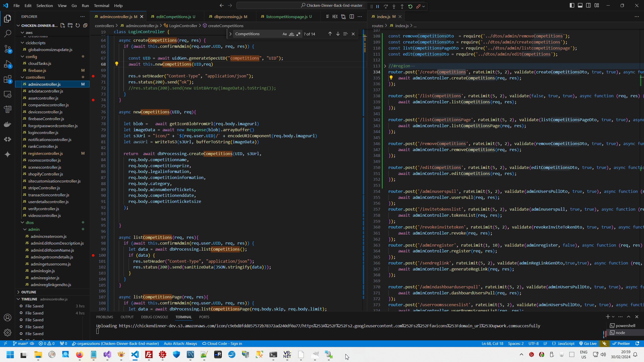
Task: Click the debug Restart button
Action: pos(410,7)
